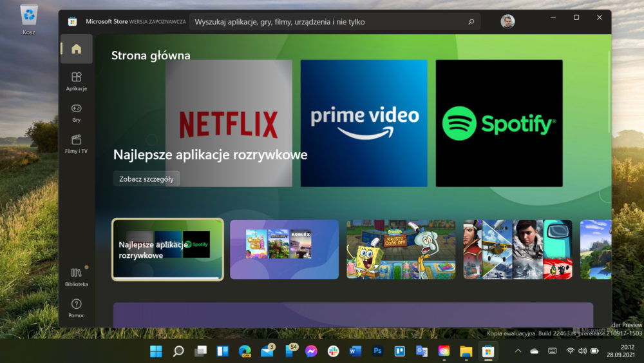
Task: Open the Biblioteka library
Action: click(77, 277)
